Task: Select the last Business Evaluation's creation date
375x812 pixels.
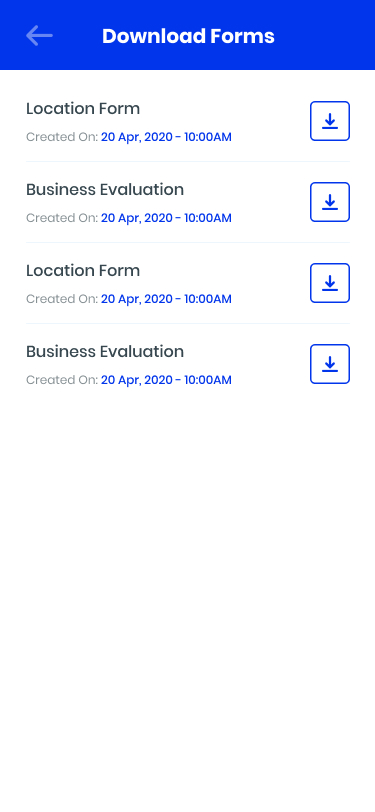Action: click(166, 380)
